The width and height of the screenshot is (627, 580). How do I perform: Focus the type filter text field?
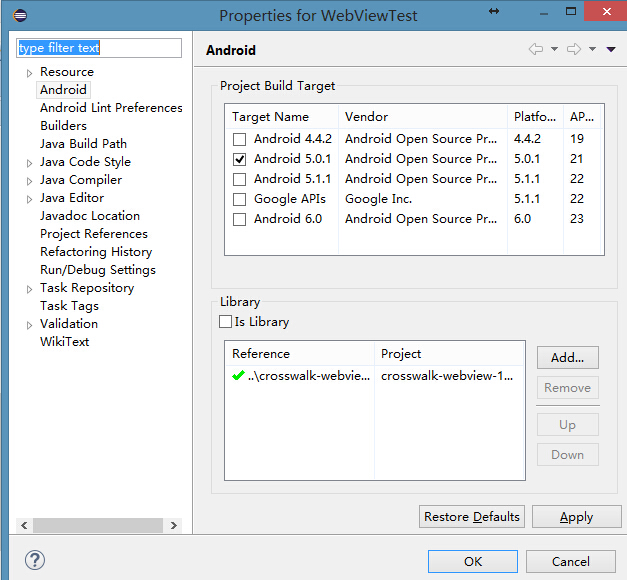(99, 48)
